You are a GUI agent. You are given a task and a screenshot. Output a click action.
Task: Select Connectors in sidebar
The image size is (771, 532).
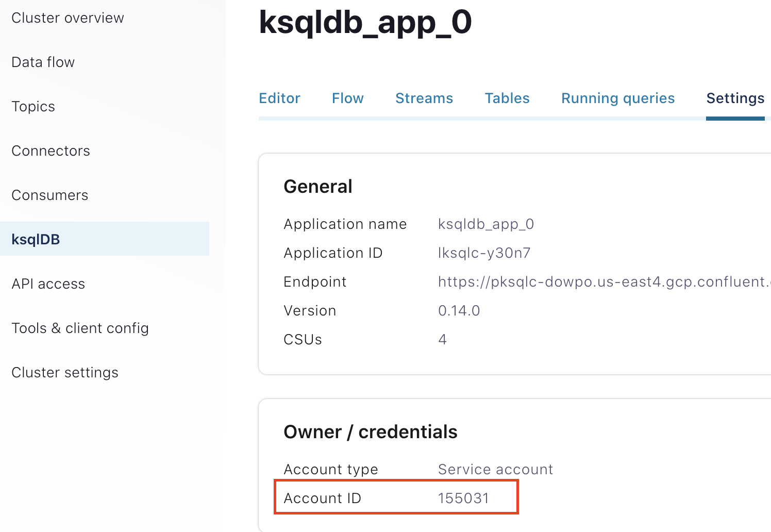[x=51, y=151]
